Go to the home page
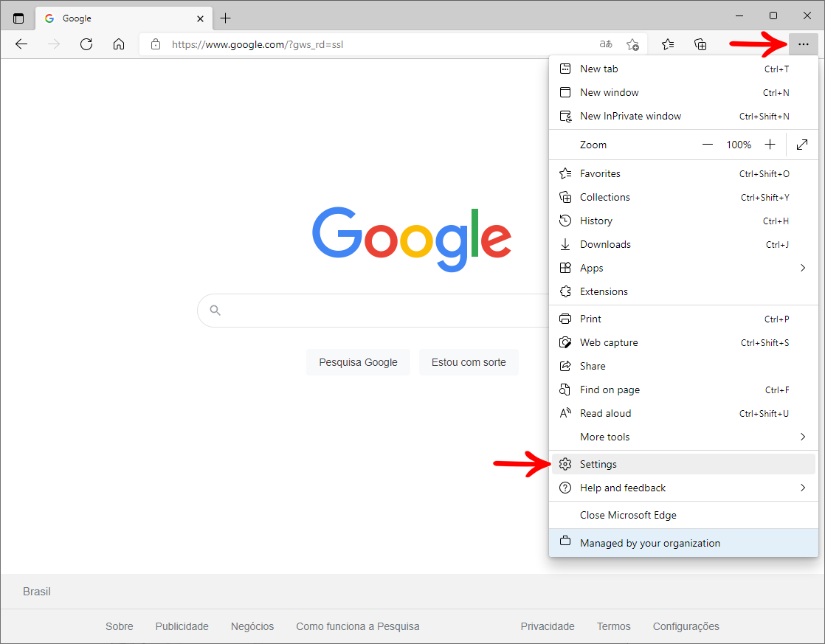 (119, 44)
